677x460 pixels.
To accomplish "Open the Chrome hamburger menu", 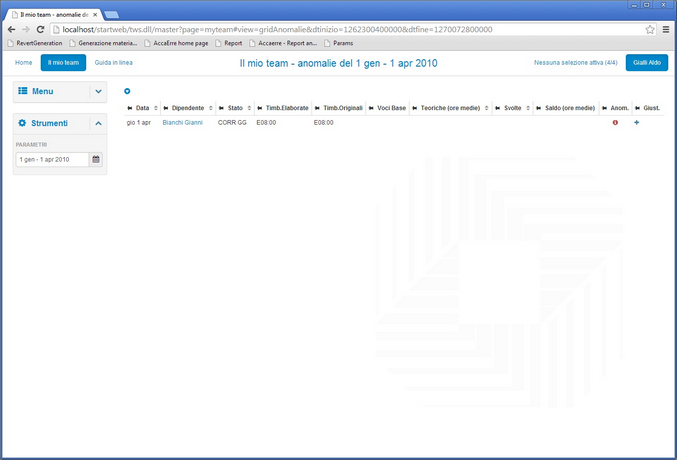I will pyautogui.click(x=666, y=29).
